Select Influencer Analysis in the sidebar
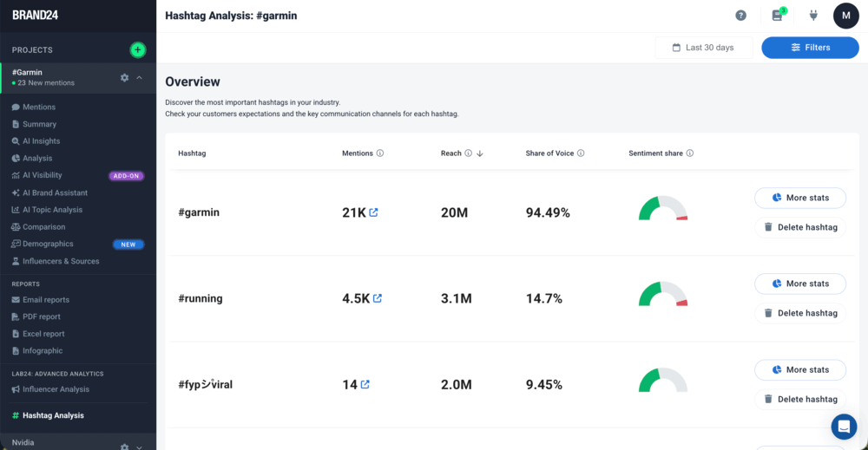The image size is (868, 450). [56, 389]
